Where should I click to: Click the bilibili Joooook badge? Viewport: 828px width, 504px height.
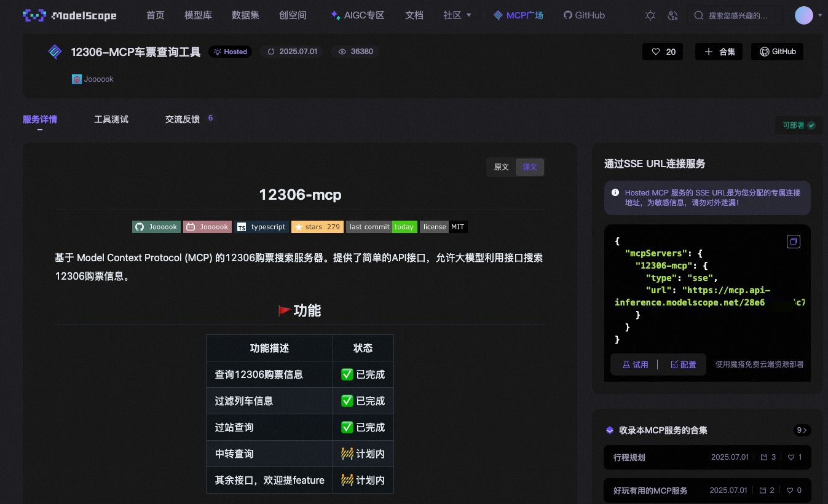pyautogui.click(x=207, y=227)
